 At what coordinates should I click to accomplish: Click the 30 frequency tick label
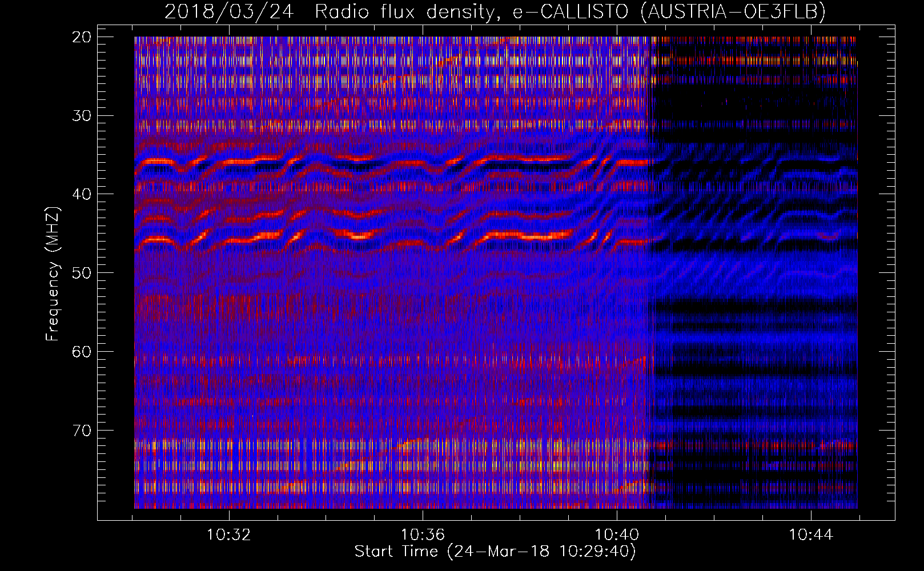[x=82, y=116]
